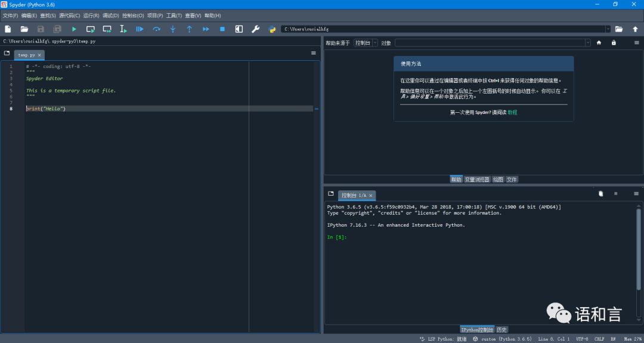The image size is (644, 343).
Task: Open file using the folder toolbar icon
Action: (24, 29)
